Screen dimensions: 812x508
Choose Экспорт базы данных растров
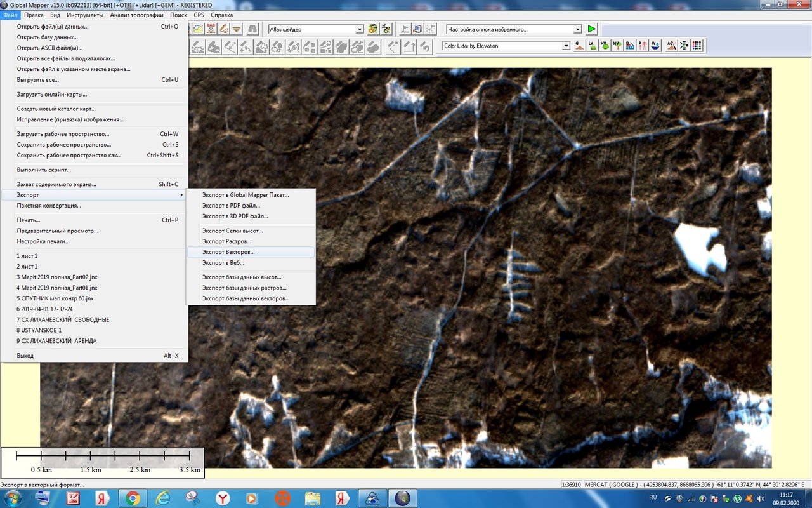251,288
